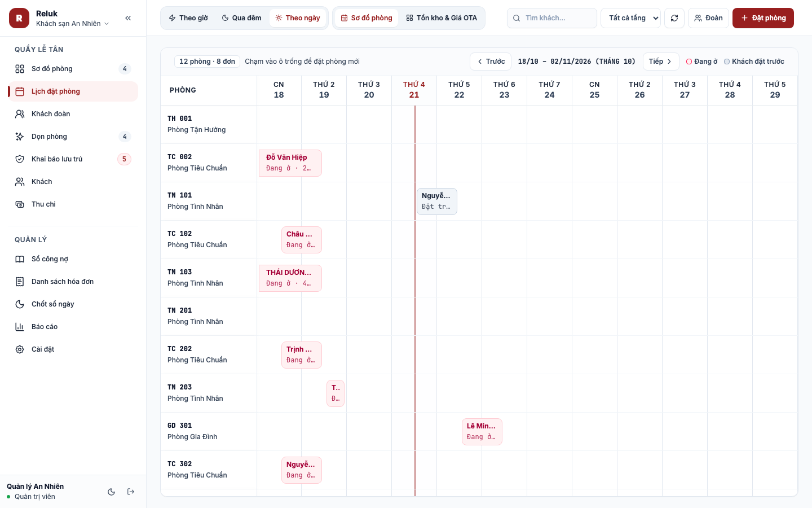812x508 pixels.
Task: Switch to Qua đêm view
Action: pos(241,18)
